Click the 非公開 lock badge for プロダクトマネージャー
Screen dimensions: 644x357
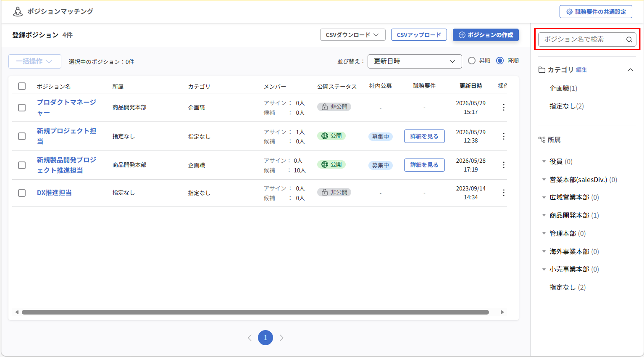point(334,107)
